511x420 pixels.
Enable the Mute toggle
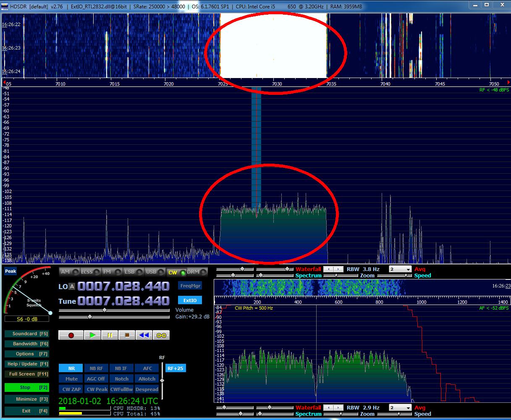tap(71, 379)
